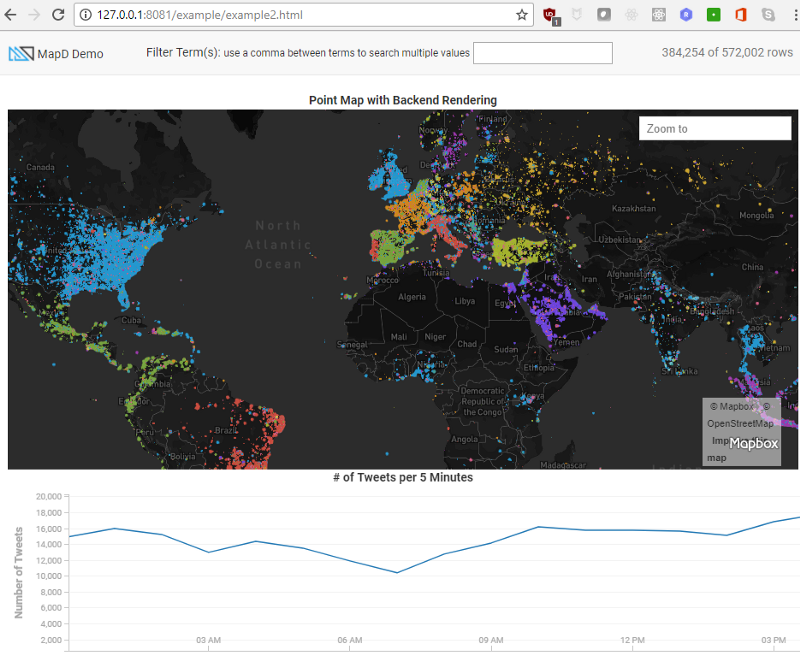Open the uBlock Origin extension icon
The width and height of the screenshot is (800, 655).
pos(550,15)
